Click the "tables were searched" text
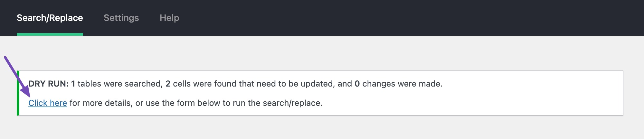The height and width of the screenshot is (139, 644). [120, 84]
